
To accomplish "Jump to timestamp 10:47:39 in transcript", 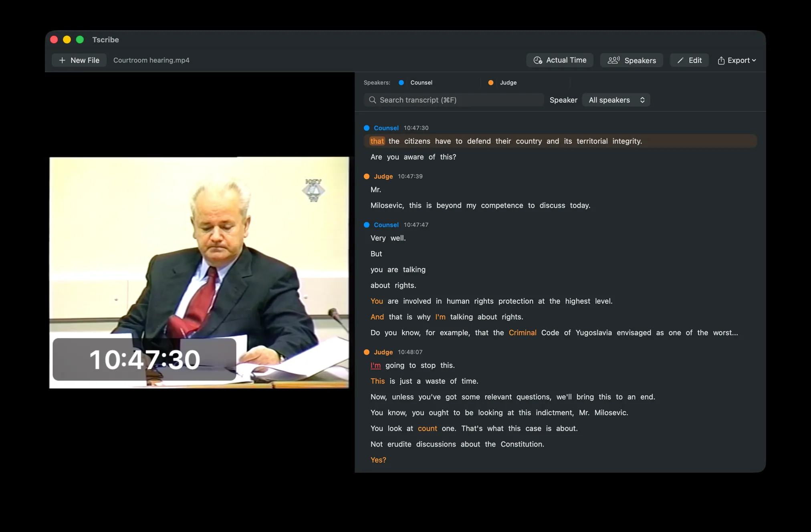I will pos(410,176).
